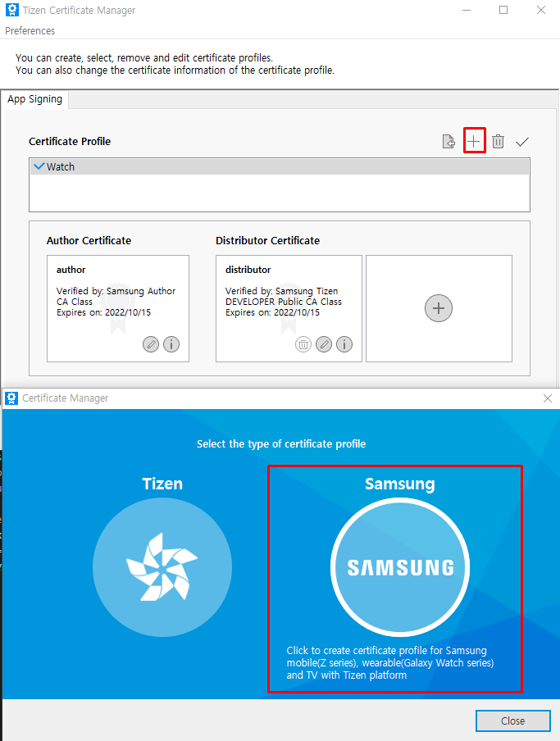Click the Certificate Manager dialog title icon
Image resolution: width=560 pixels, height=741 pixels.
[x=11, y=398]
